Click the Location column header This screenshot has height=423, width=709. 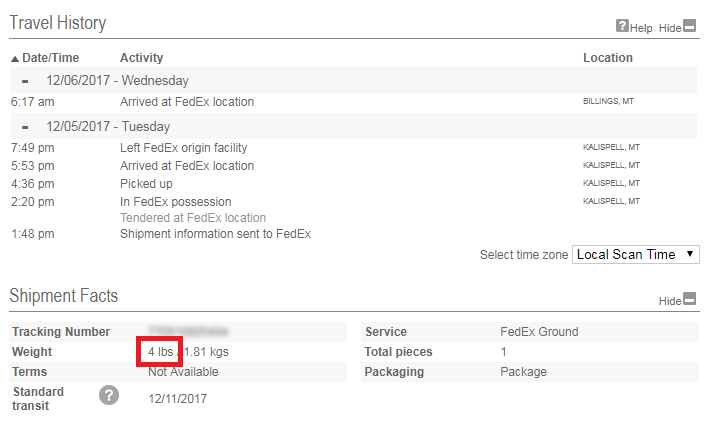tap(608, 58)
